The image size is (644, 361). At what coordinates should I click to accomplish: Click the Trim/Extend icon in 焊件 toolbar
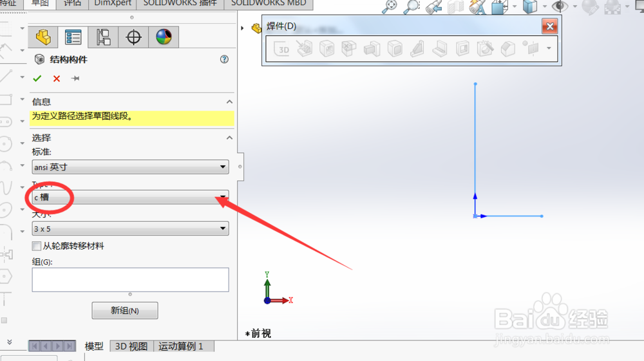pos(349,49)
